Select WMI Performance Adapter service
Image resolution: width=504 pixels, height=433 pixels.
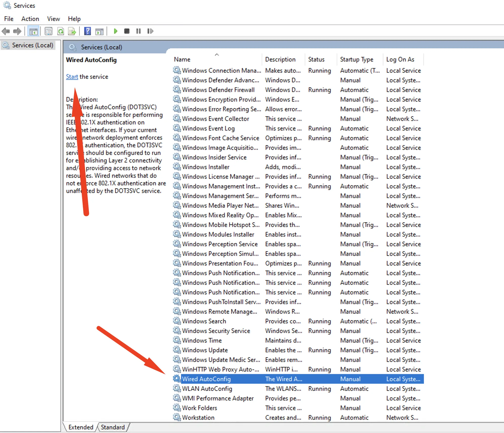298,398
